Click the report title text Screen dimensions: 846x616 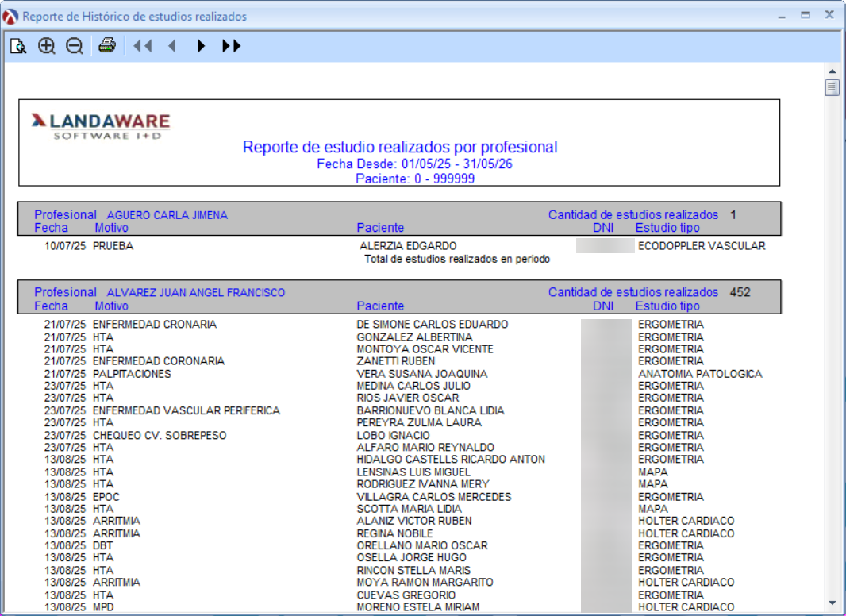point(400,147)
